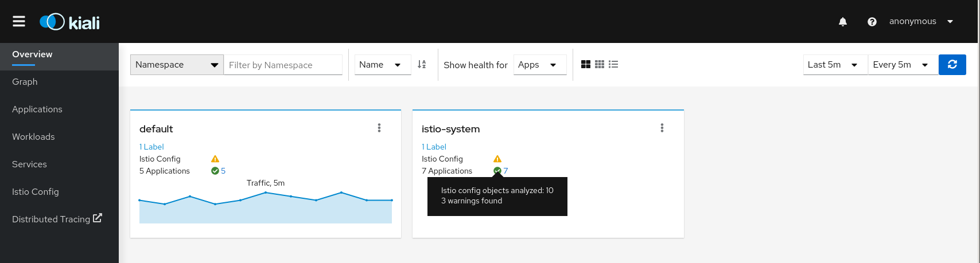Click the 1 Label link in default card
The image size is (980, 263).
tap(151, 147)
